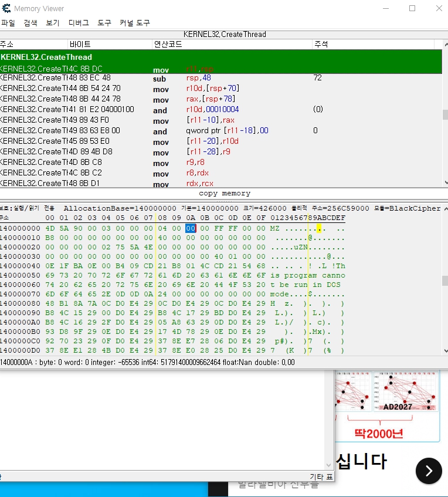Click the round next arrow button
Viewport: 448px width, 497px height.
pos(429,470)
